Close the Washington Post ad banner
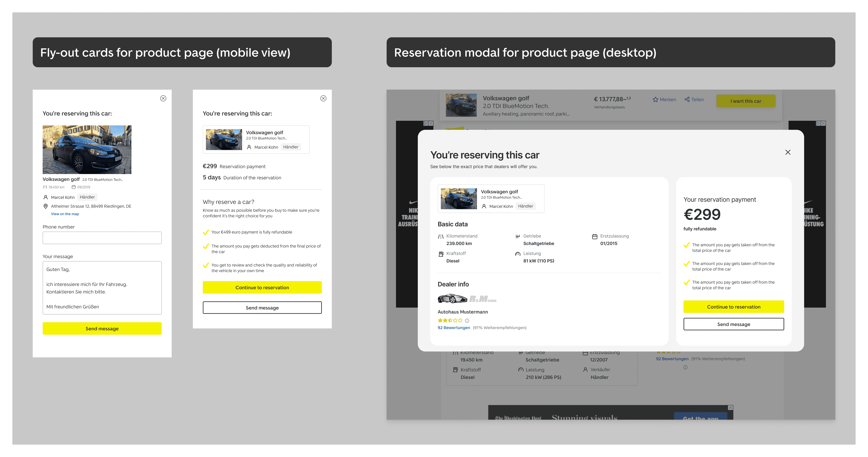The image size is (868, 457). click(730, 407)
